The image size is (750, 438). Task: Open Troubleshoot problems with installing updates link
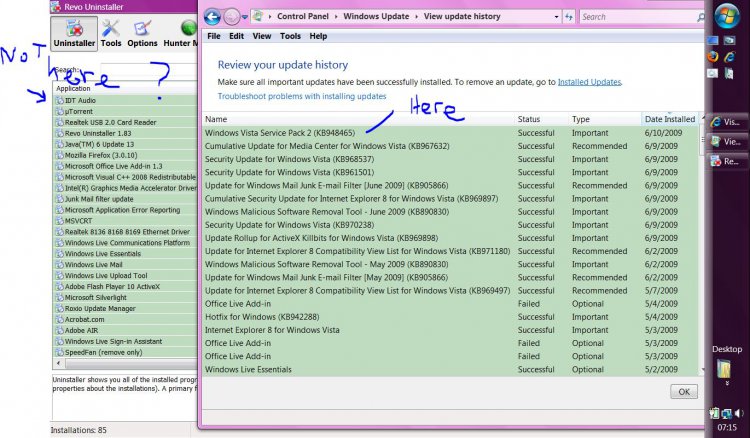coord(302,96)
